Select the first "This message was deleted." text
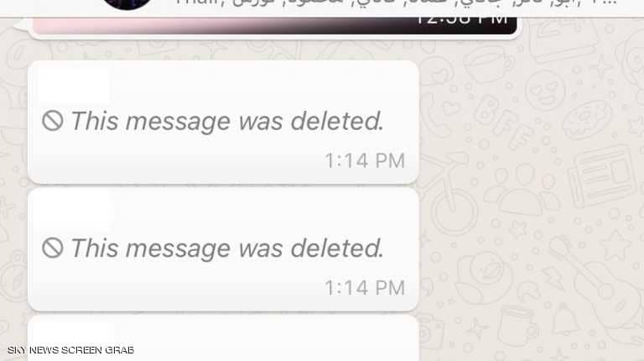Image resolution: width=644 pixels, height=361 pixels. click(x=227, y=121)
